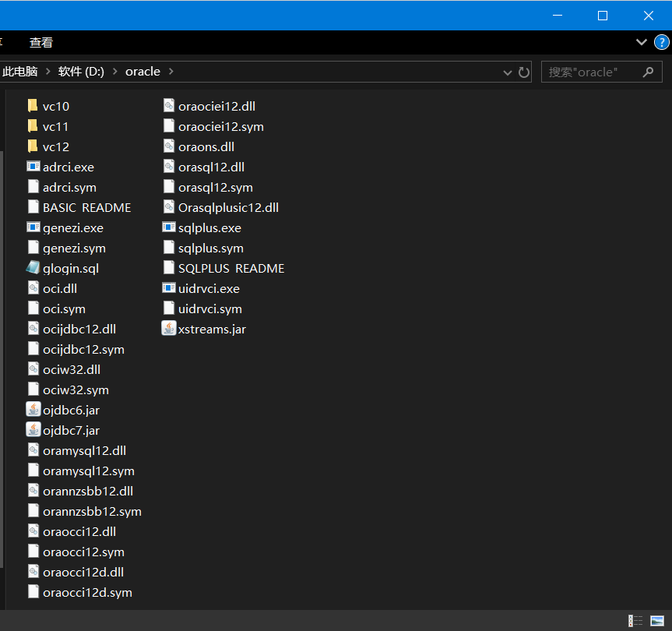Open the vc10 folder
672x631 pixels.
point(55,106)
